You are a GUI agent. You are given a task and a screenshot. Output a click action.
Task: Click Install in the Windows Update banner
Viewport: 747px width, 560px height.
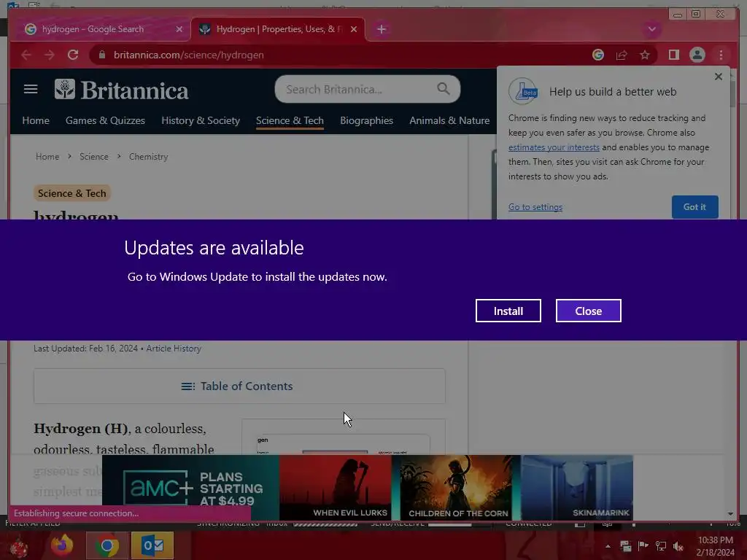tap(508, 311)
